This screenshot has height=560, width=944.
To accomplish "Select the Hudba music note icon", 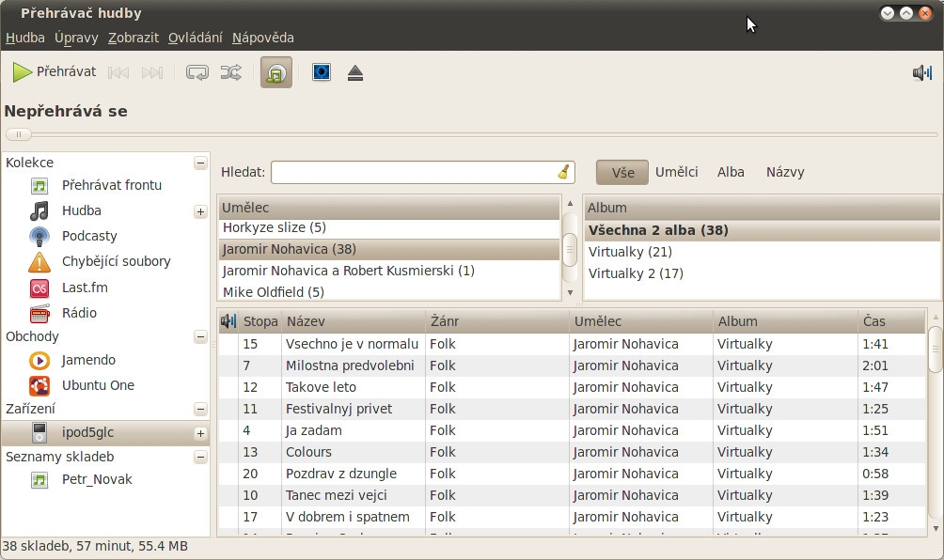I will coord(39,210).
